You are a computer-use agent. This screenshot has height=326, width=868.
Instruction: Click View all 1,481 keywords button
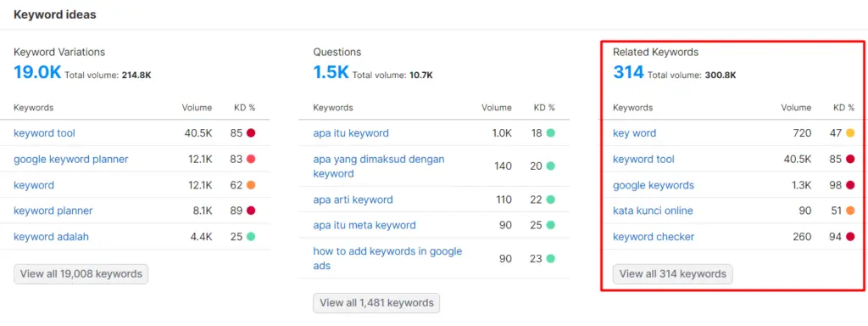pyautogui.click(x=376, y=303)
